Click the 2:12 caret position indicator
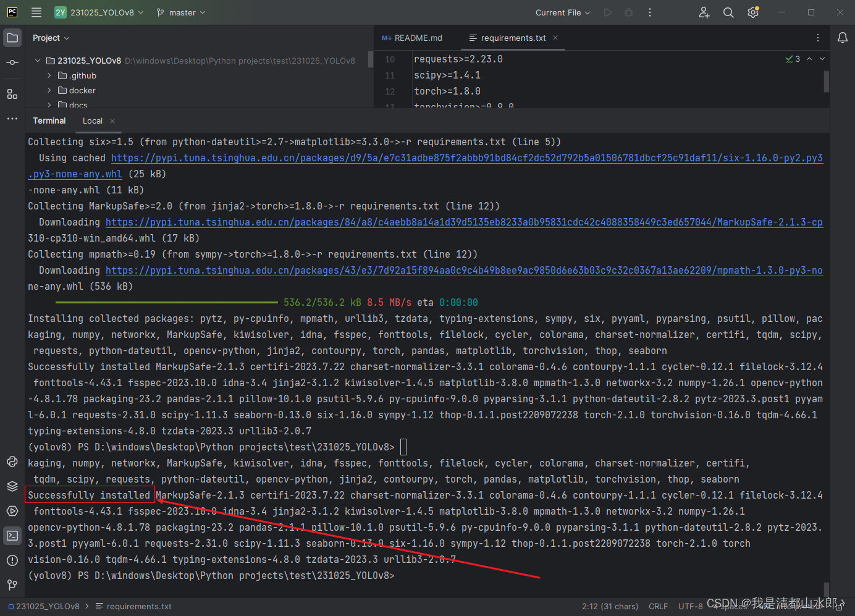 click(610, 606)
